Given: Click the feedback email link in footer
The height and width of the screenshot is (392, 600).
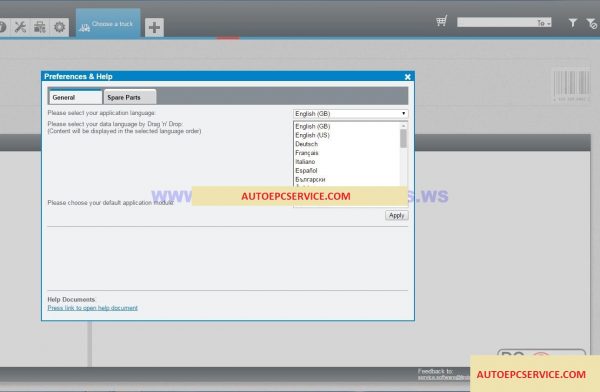Looking at the screenshot, I should tap(444, 377).
